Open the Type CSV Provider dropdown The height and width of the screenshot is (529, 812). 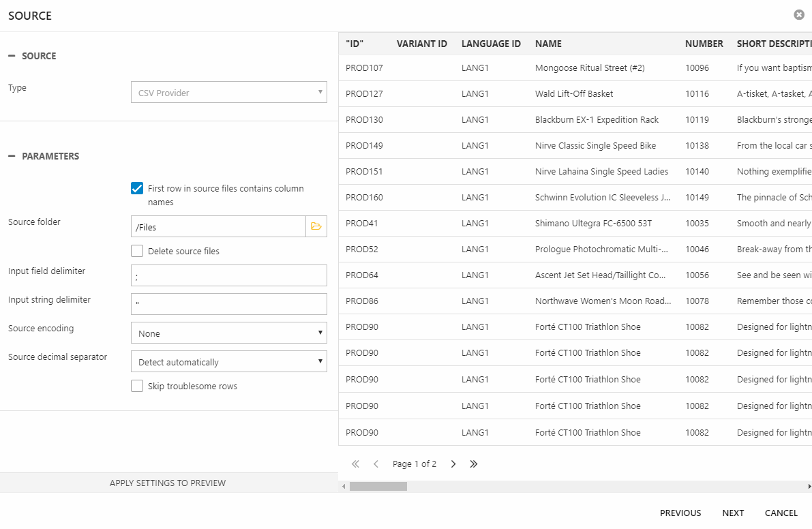pyautogui.click(x=228, y=93)
